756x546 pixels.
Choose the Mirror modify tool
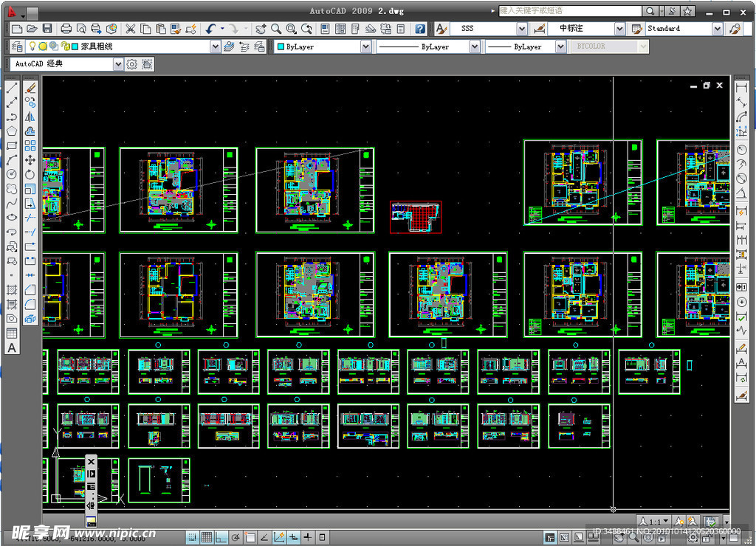(30, 117)
